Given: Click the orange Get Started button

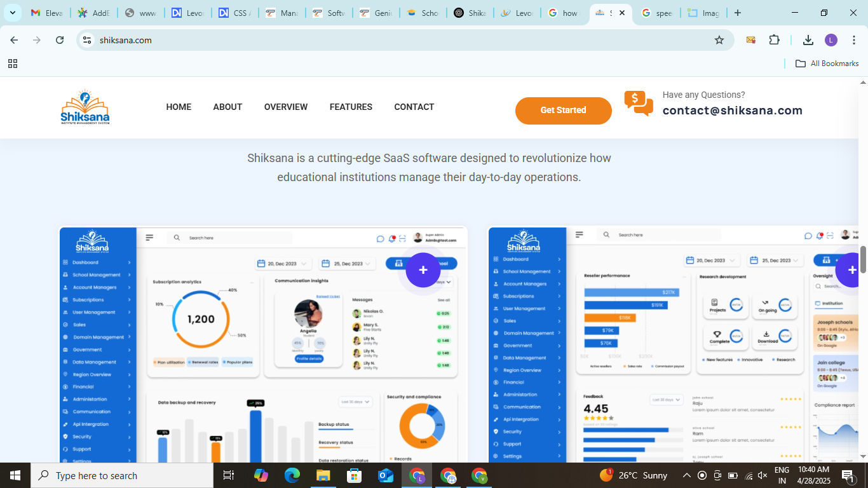Looking at the screenshot, I should tap(563, 111).
